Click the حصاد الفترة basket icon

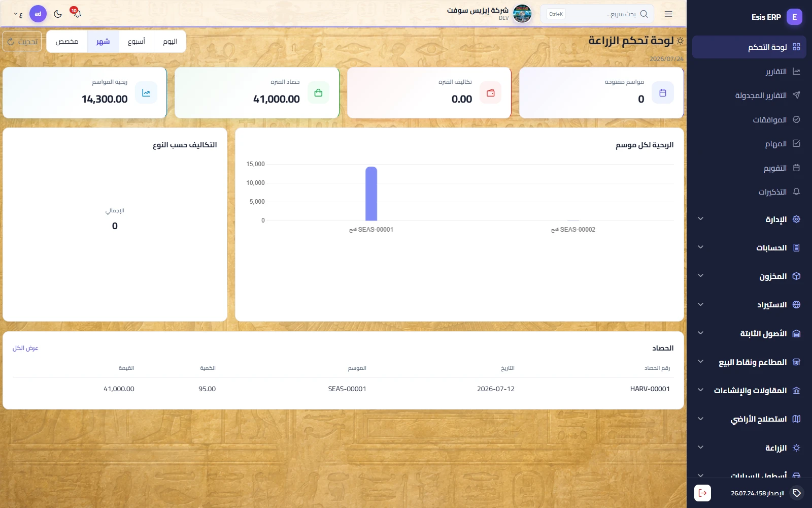point(318,92)
